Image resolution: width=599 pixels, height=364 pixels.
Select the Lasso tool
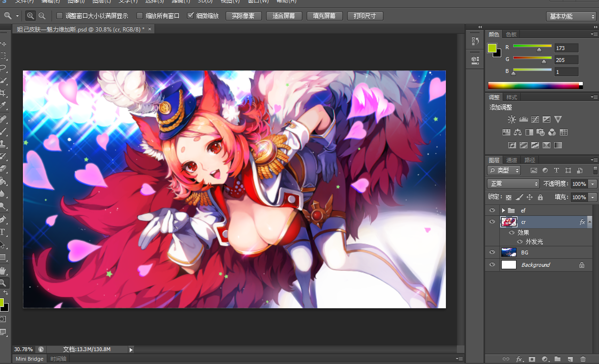click(x=3, y=68)
